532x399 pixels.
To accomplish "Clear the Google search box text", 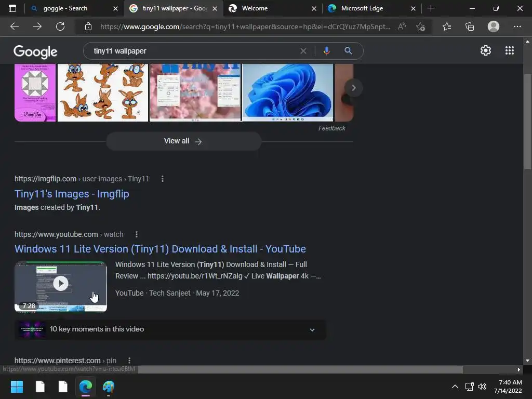I will [x=303, y=51].
